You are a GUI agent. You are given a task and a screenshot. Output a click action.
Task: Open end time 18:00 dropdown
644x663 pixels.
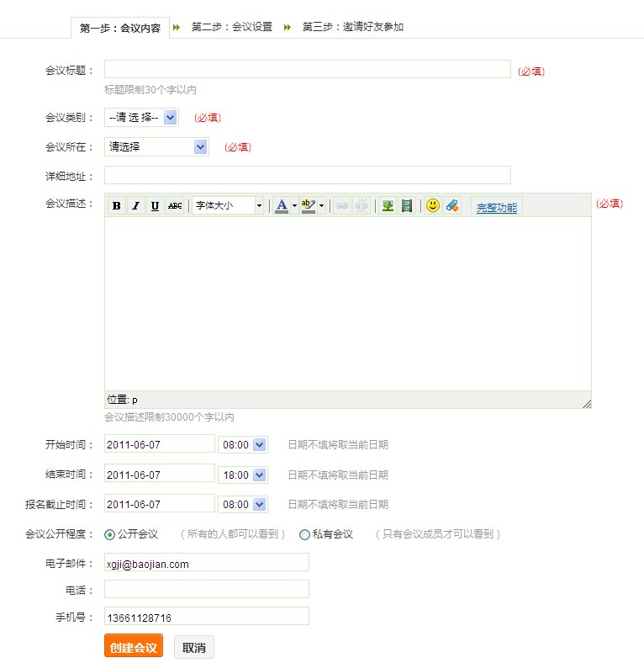(243, 475)
